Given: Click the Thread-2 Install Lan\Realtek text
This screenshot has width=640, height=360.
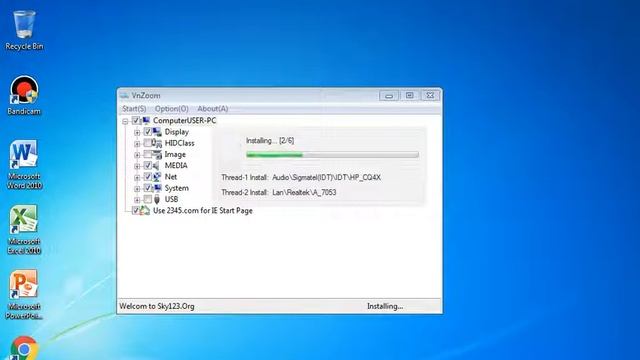Looking at the screenshot, I should point(279,192).
